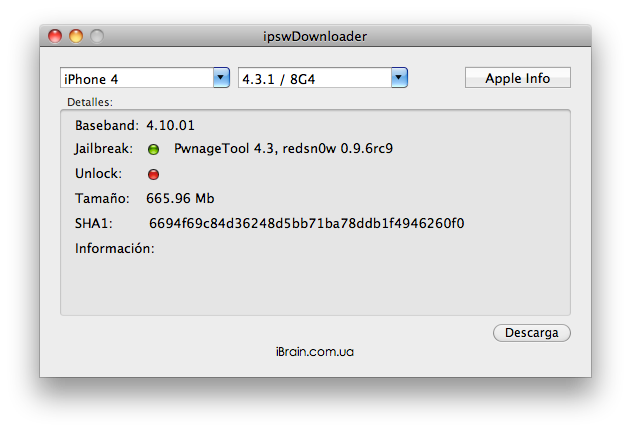Open the iPhone 4 device dropdown
The height and width of the screenshot is (432, 631).
pyautogui.click(x=136, y=78)
